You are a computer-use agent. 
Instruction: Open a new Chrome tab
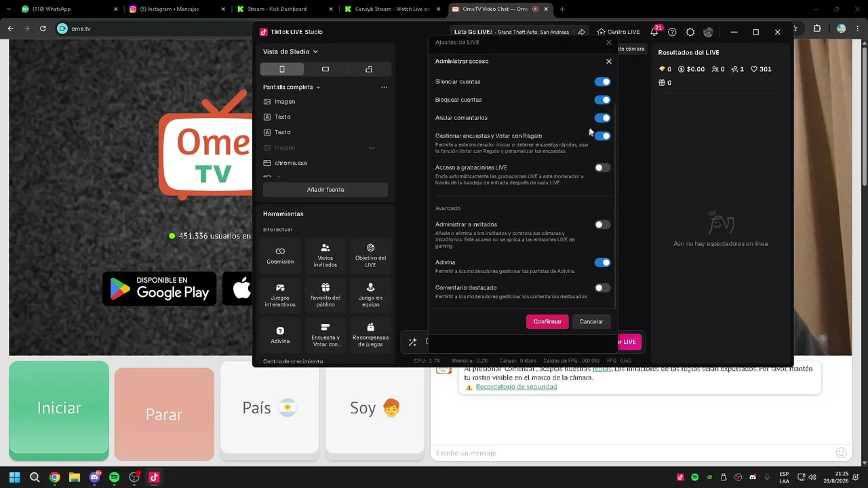562,9
